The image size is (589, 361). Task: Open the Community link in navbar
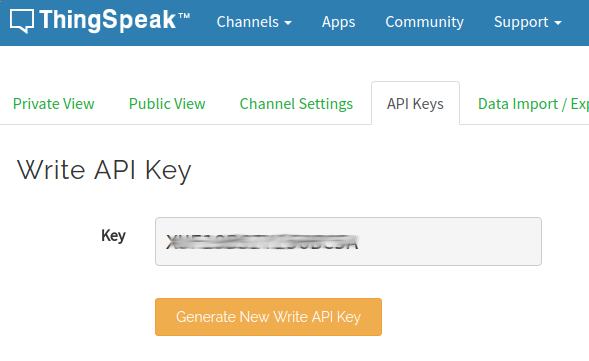424,22
